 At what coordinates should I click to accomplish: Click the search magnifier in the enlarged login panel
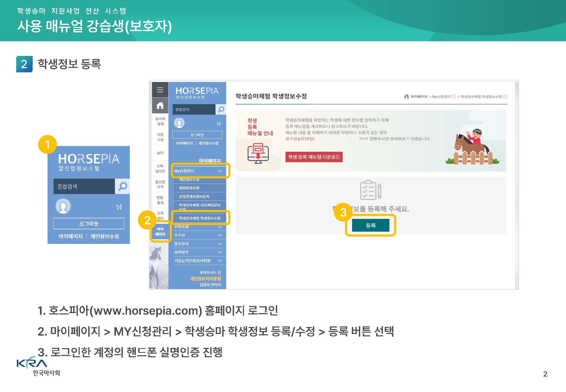pyautogui.click(x=122, y=186)
